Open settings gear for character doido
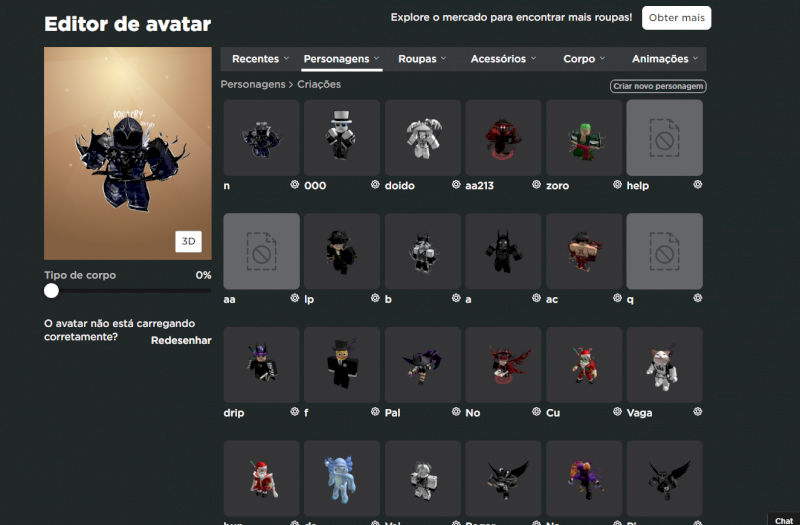This screenshot has width=800, height=525. tap(456, 185)
